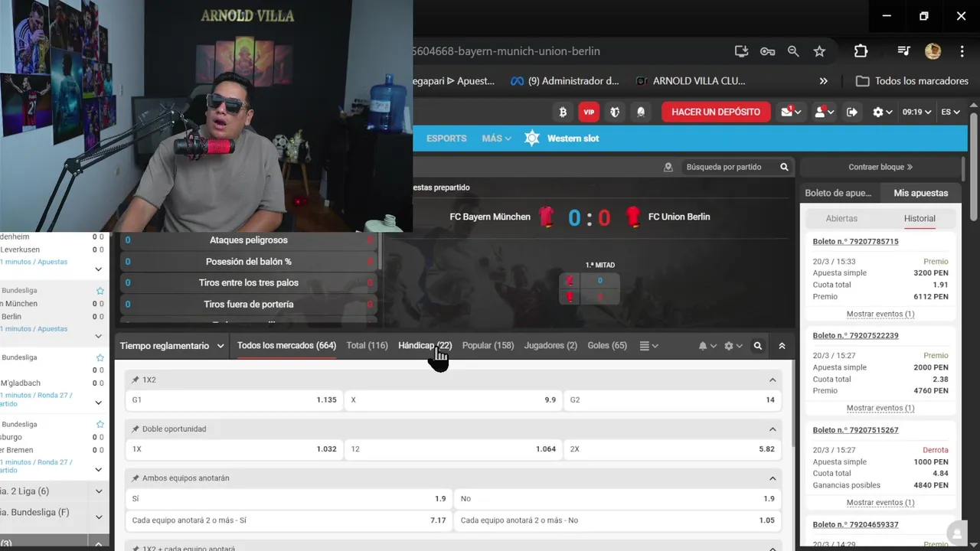Click the search magnifier in match search
This screenshot has height=551, width=980.
coord(784,167)
